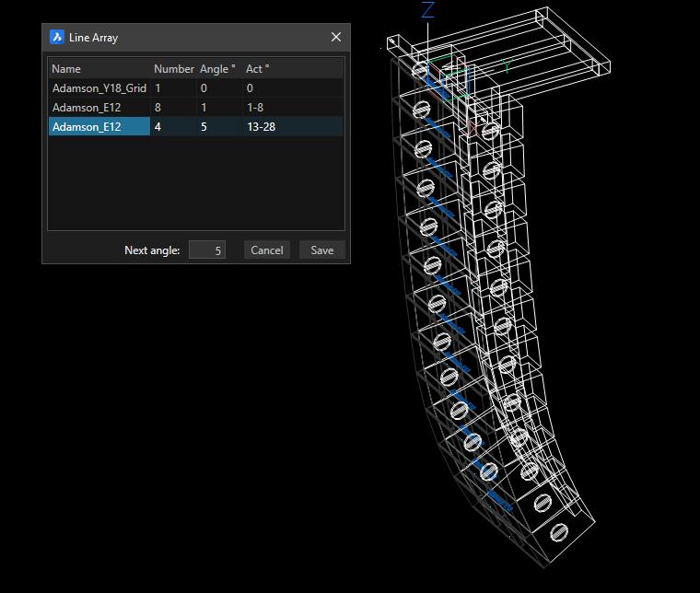Close the Line Array dialog
This screenshot has width=700, height=593.
335,38
